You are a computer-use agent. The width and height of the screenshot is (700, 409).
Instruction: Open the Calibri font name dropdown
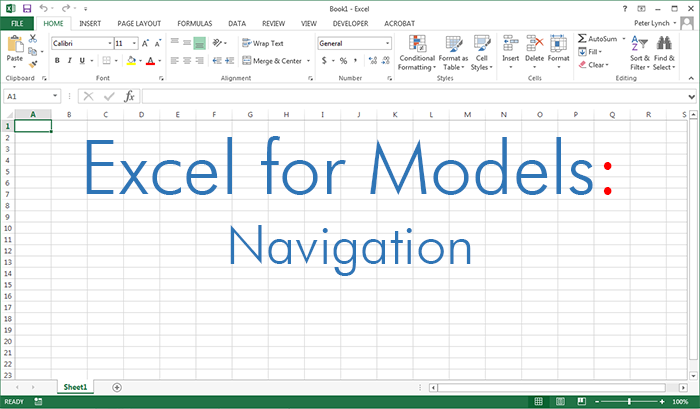click(110, 43)
